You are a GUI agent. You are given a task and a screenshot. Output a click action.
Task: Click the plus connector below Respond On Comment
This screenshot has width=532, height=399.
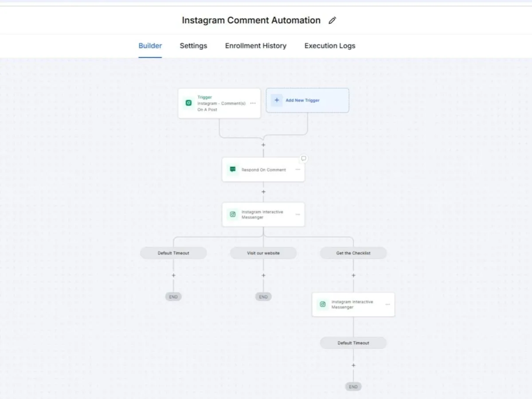(x=263, y=192)
